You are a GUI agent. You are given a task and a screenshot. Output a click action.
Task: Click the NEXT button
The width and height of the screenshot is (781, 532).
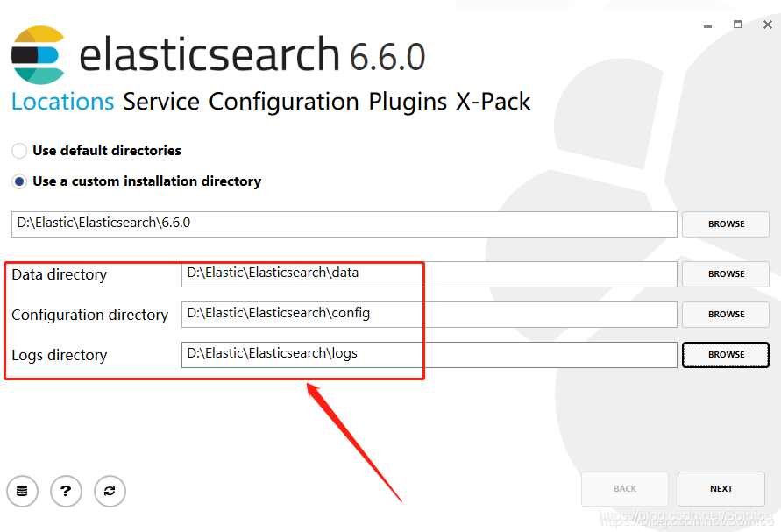click(721, 489)
